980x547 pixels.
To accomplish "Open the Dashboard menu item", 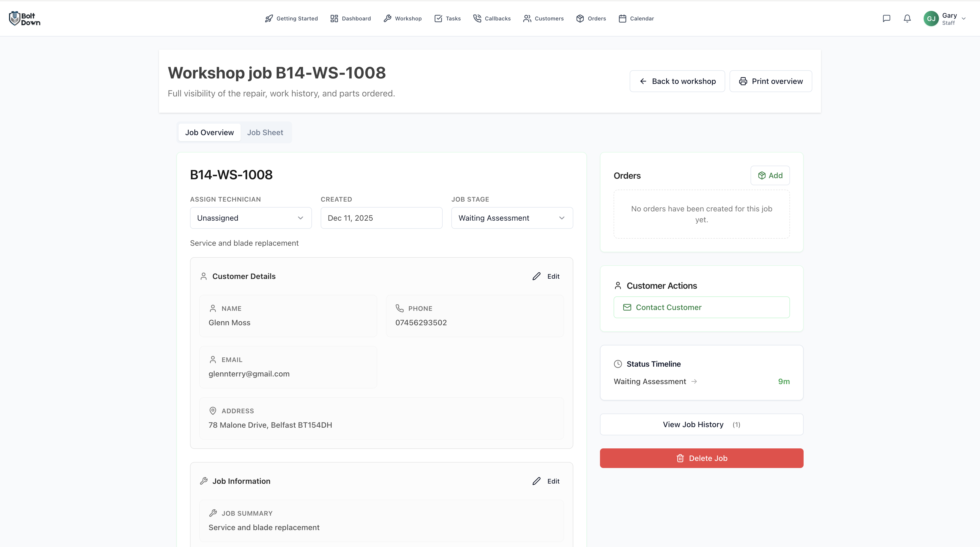I will (350, 18).
